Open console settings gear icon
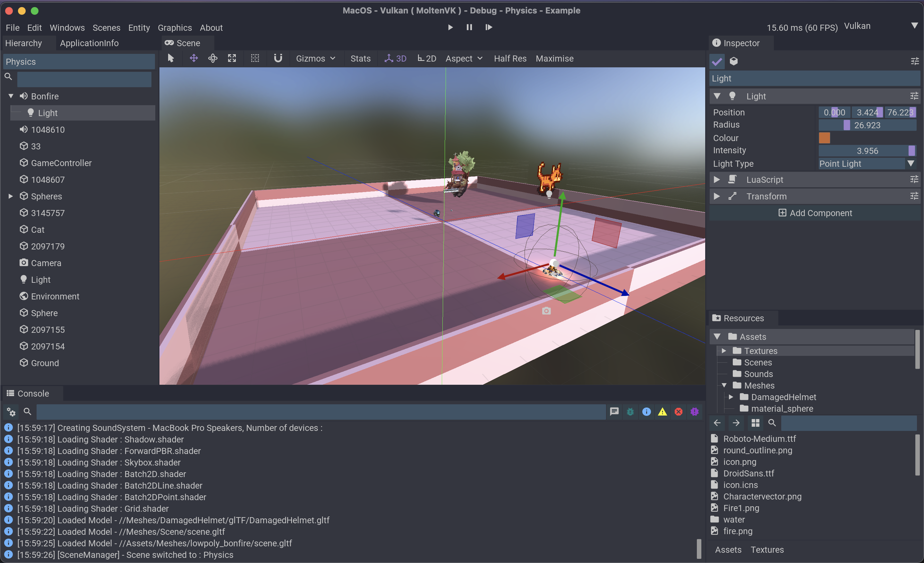 tap(11, 412)
